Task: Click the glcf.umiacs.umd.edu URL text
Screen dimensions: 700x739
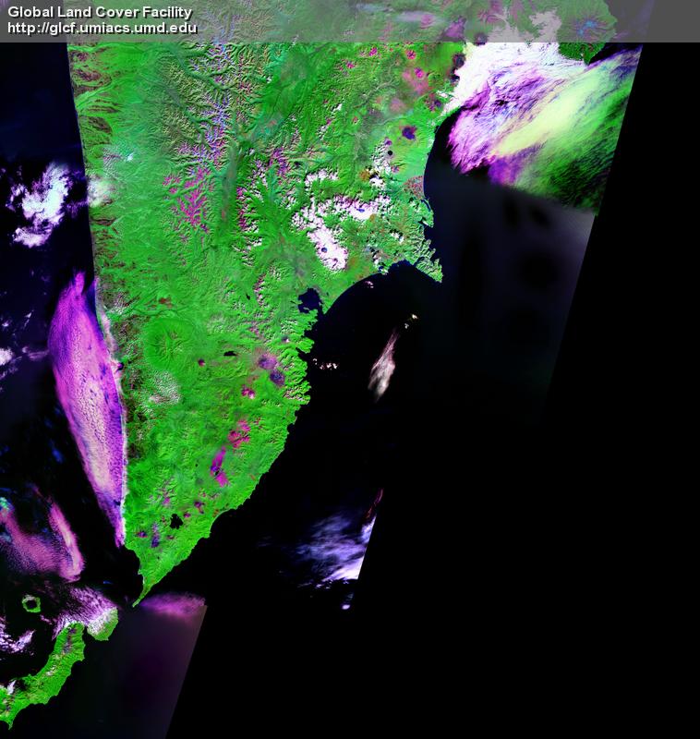Action: coord(103,28)
